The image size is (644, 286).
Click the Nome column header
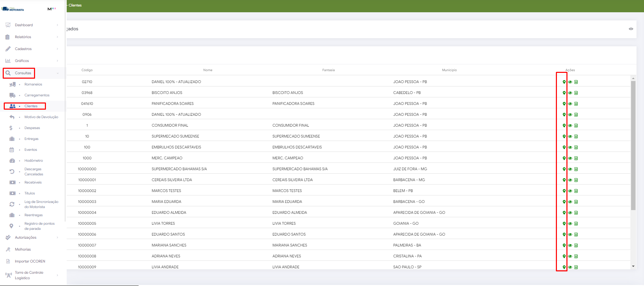tap(208, 70)
